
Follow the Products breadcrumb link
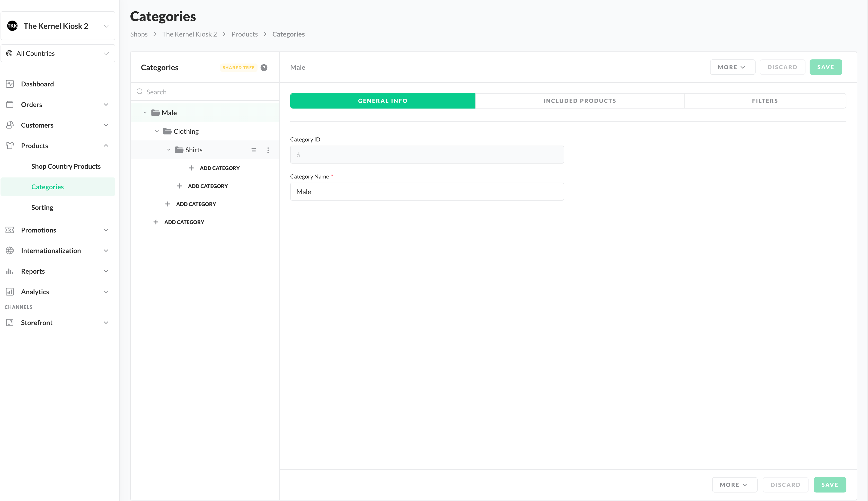[x=244, y=34]
